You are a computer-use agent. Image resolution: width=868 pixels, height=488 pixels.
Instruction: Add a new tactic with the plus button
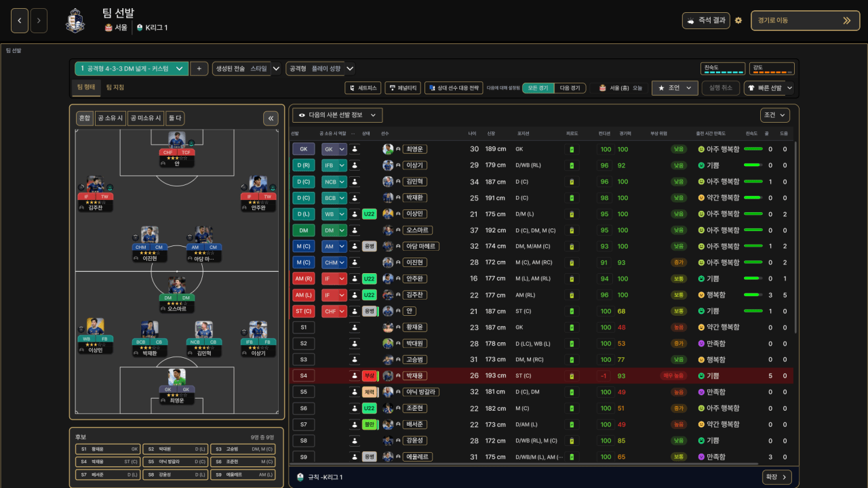199,68
